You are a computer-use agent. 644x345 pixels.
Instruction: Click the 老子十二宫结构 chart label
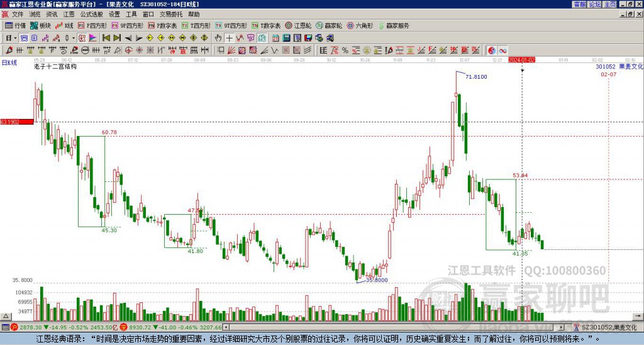tap(55, 66)
